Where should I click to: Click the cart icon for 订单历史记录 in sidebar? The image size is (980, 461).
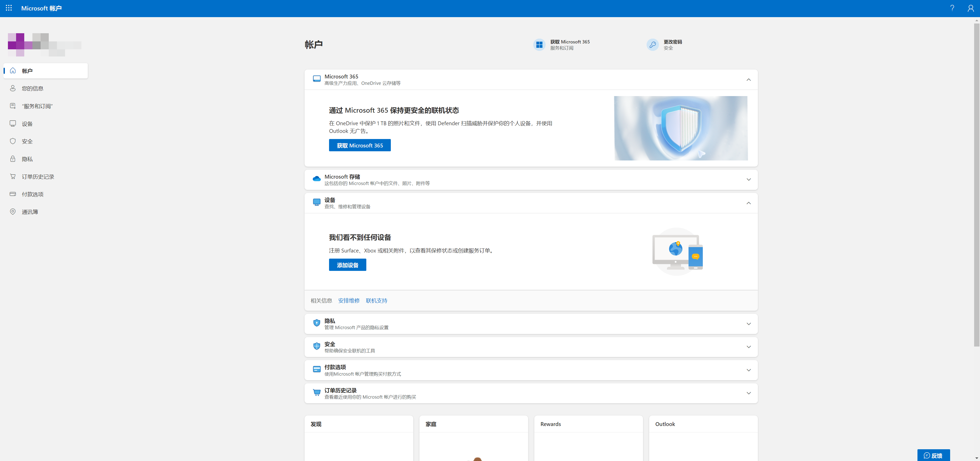pos(13,176)
